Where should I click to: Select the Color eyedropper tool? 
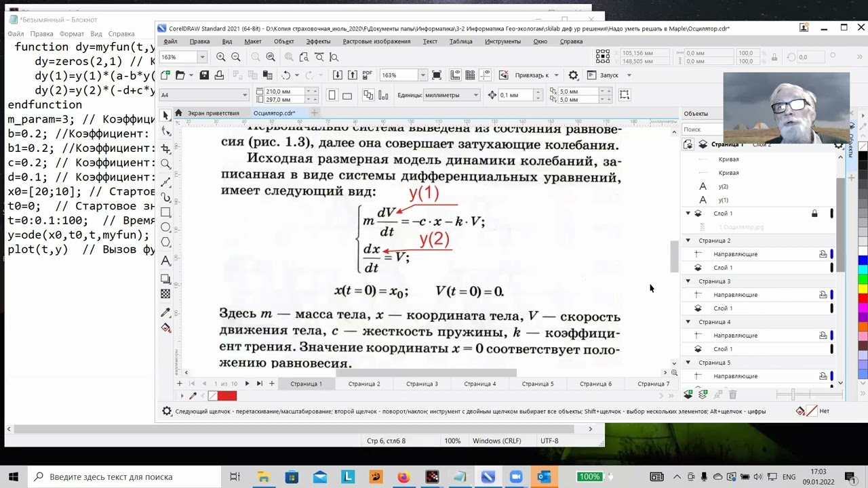tap(165, 312)
